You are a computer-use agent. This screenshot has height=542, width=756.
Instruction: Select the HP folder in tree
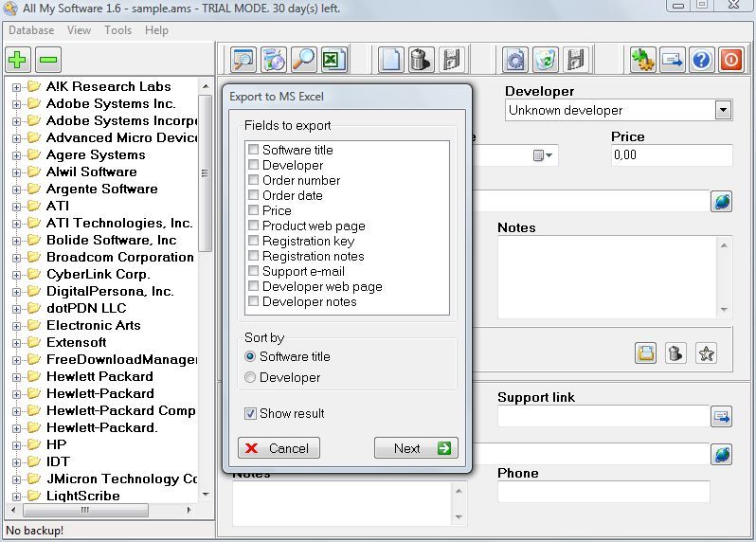(57, 444)
